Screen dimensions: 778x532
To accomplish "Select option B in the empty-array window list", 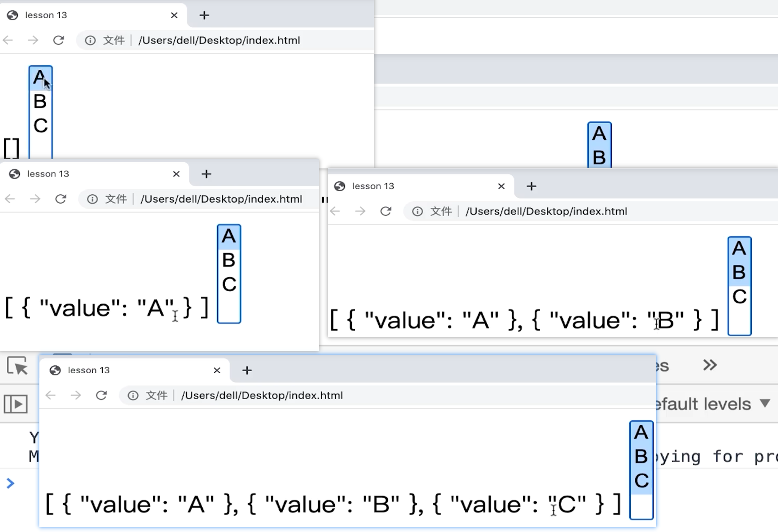I will (41, 102).
